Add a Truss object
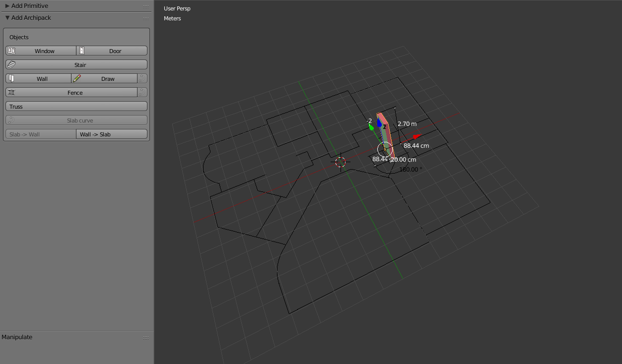This screenshot has height=364, width=622. tap(76, 107)
